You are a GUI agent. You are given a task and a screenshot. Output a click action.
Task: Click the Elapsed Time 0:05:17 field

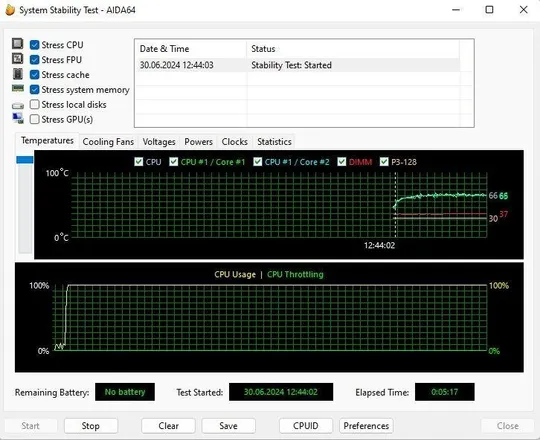coord(445,392)
